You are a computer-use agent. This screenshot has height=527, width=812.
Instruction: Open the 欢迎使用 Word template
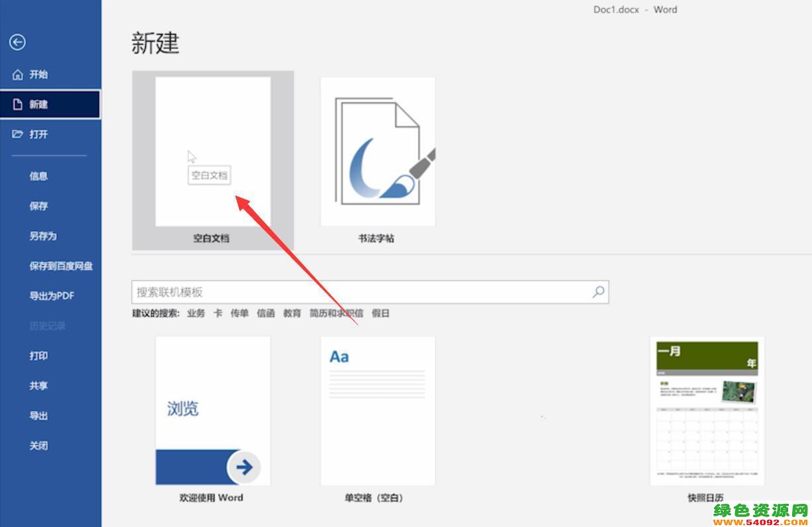pos(213,410)
